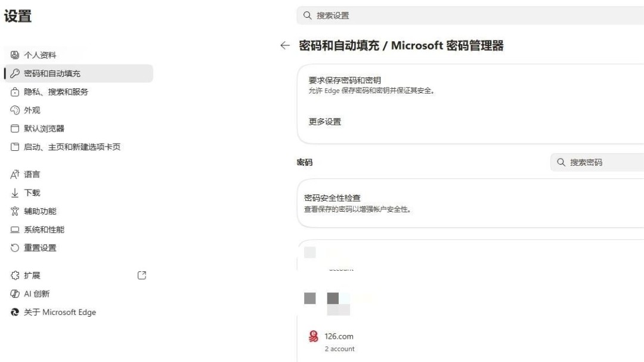Open 密码安全性检查 card
The width and height of the screenshot is (644, 362).
470,203
